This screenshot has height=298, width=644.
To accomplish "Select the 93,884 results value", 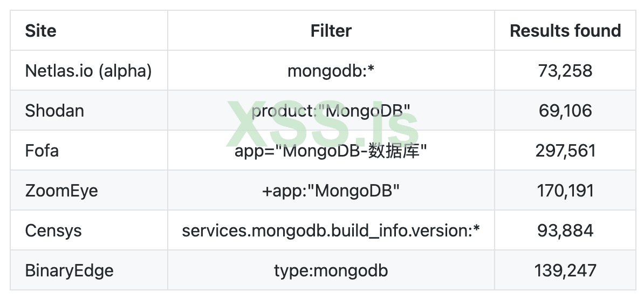I will [x=565, y=231].
